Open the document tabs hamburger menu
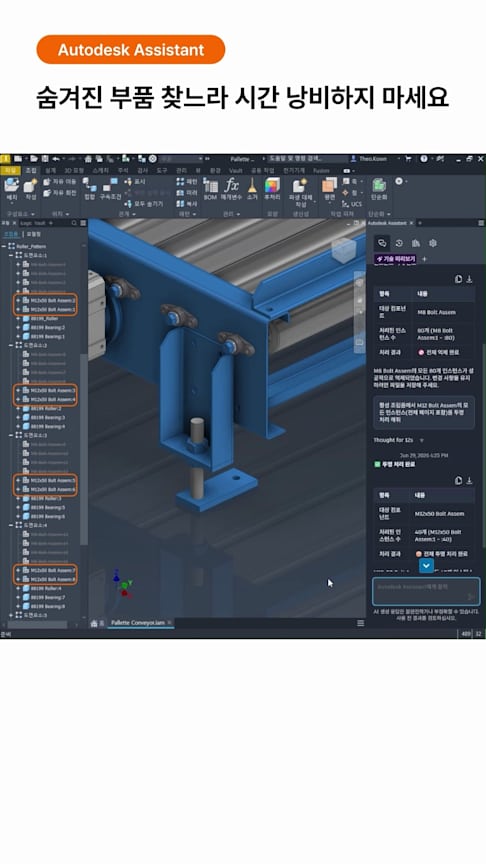Viewport: 486px width, 864px height. tap(360, 623)
